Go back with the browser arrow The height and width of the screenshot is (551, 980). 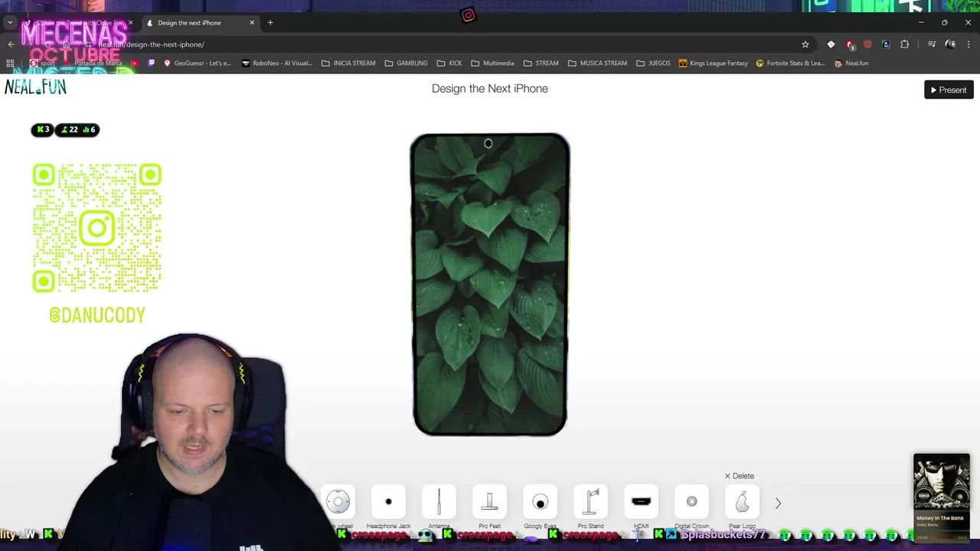pyautogui.click(x=11, y=44)
